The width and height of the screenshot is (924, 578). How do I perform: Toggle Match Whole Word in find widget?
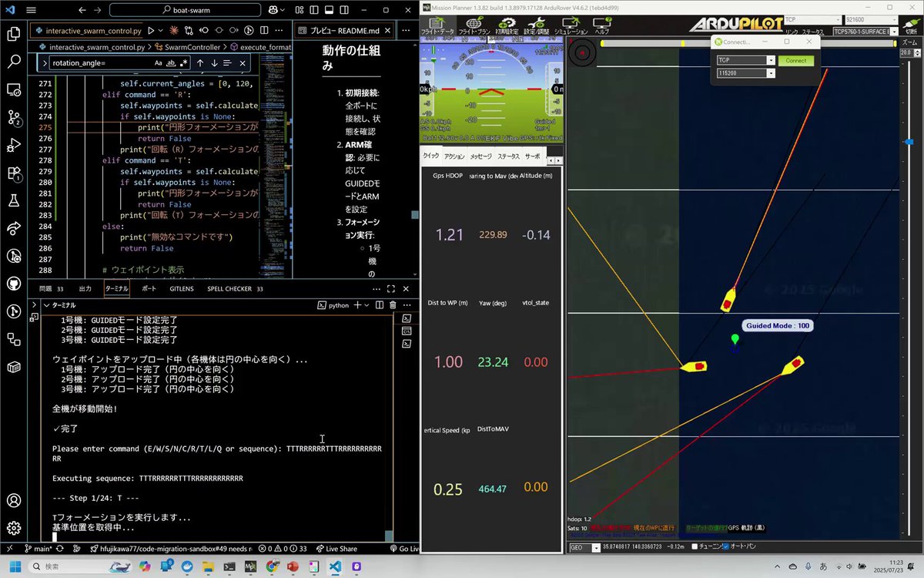pyautogui.click(x=171, y=63)
